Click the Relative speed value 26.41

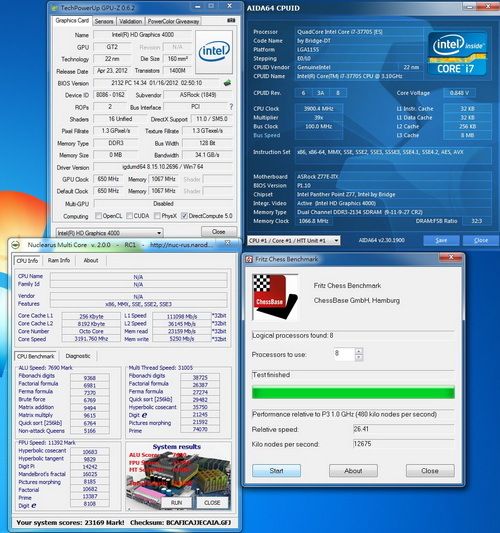(x=403, y=429)
